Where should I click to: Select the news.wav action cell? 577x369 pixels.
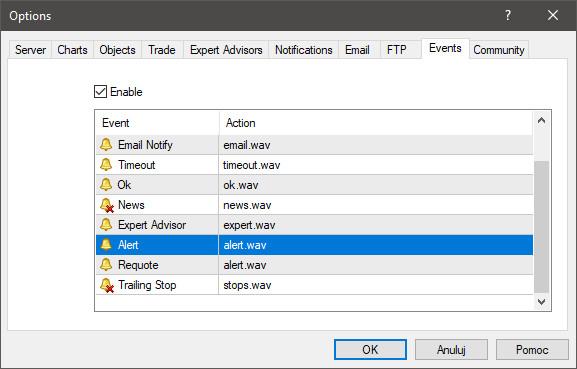[x=376, y=205]
